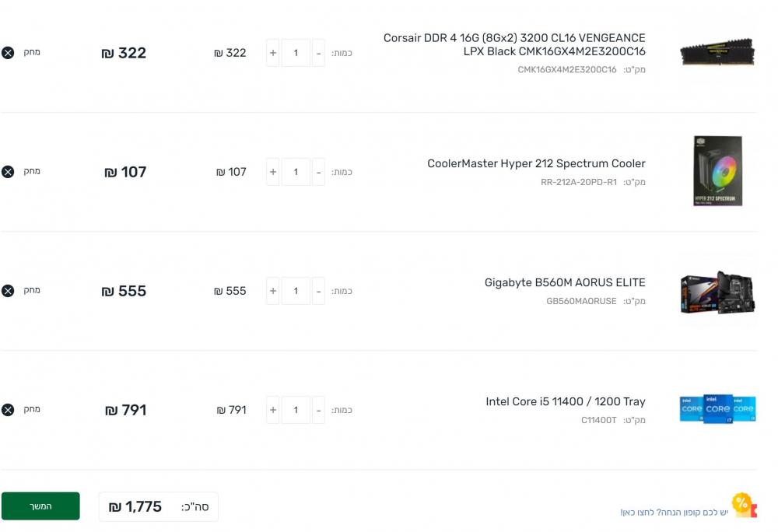This screenshot has height=532, width=778.
Task: Increase Gigabyte motherboard quantity with plus
Action: coord(273,291)
